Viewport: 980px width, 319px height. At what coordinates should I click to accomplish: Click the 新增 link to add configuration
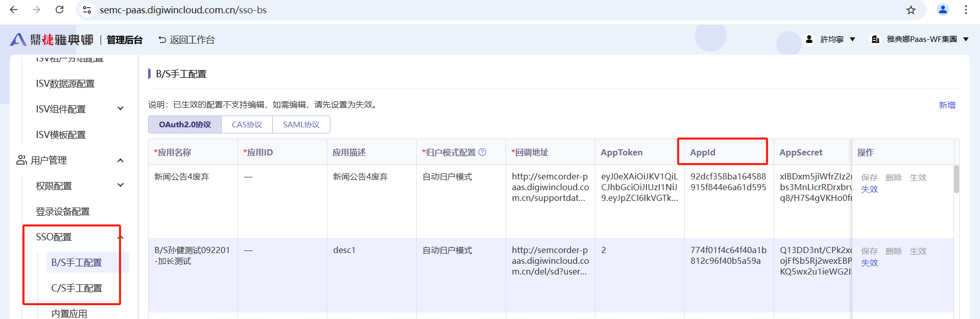point(947,105)
